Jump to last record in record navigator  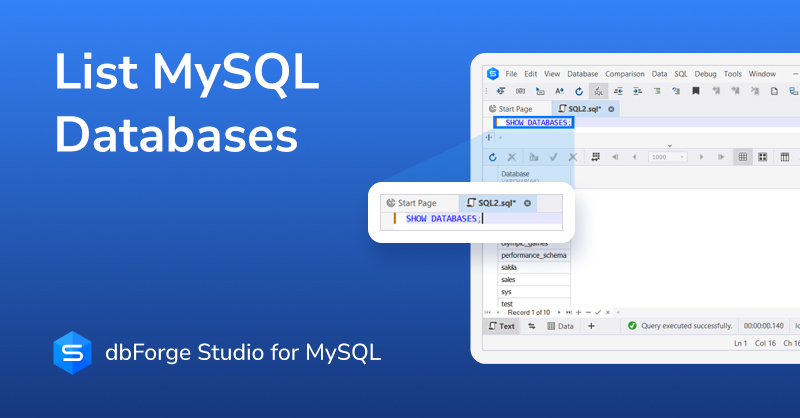click(569, 312)
